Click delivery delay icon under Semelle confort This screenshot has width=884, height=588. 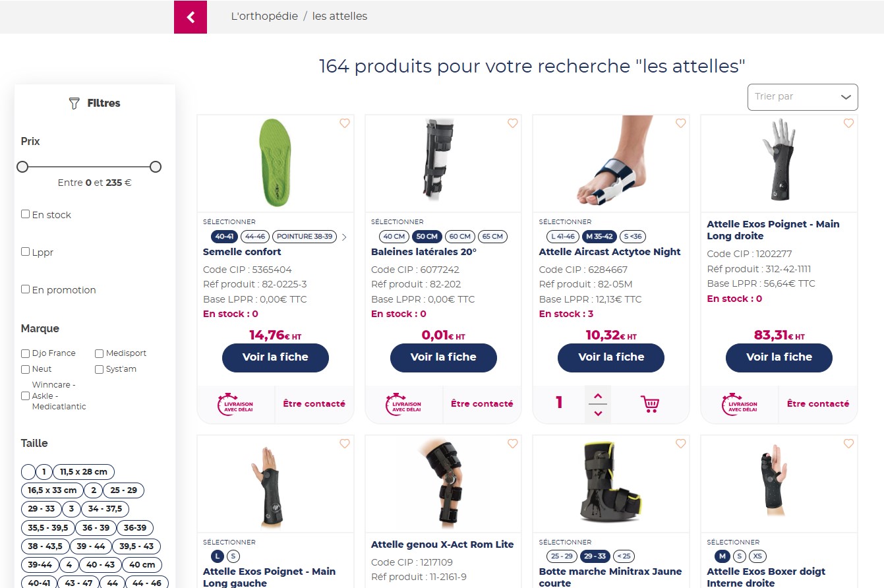(x=235, y=404)
